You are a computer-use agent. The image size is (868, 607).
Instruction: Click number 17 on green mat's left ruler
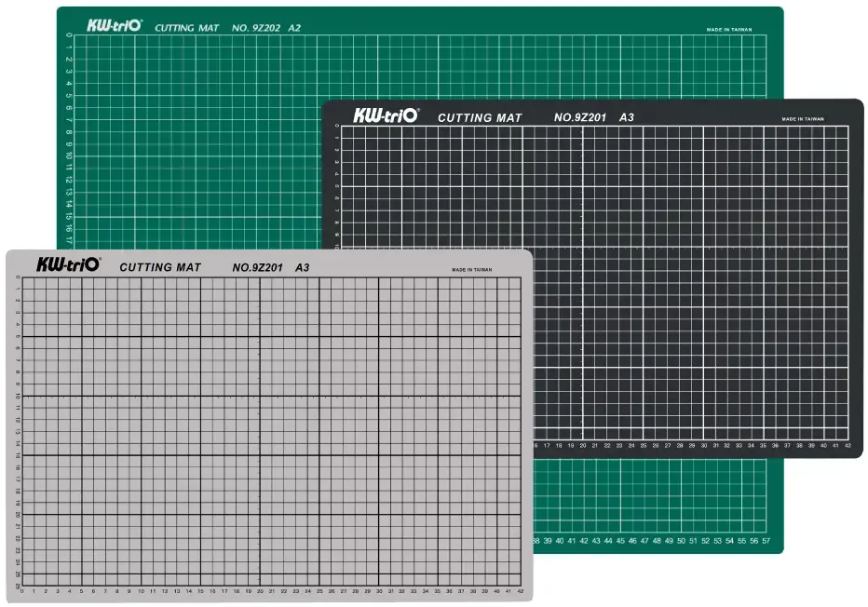click(69, 238)
